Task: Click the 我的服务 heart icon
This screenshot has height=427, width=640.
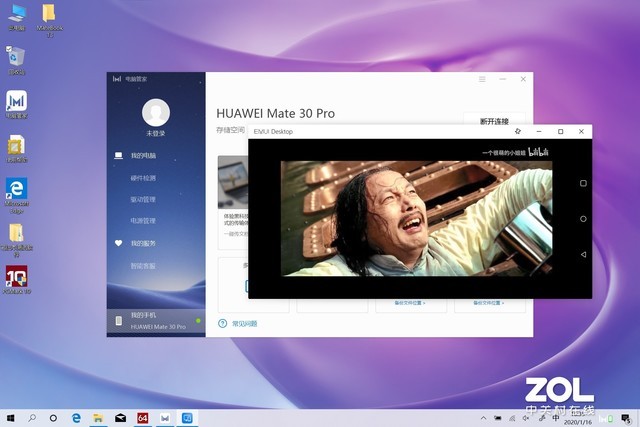Action: click(x=119, y=243)
